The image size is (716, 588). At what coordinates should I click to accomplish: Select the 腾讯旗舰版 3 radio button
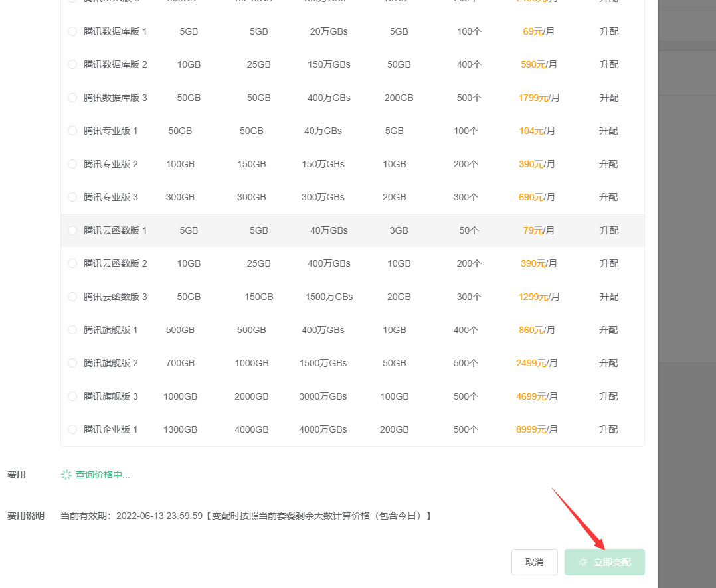[72, 396]
